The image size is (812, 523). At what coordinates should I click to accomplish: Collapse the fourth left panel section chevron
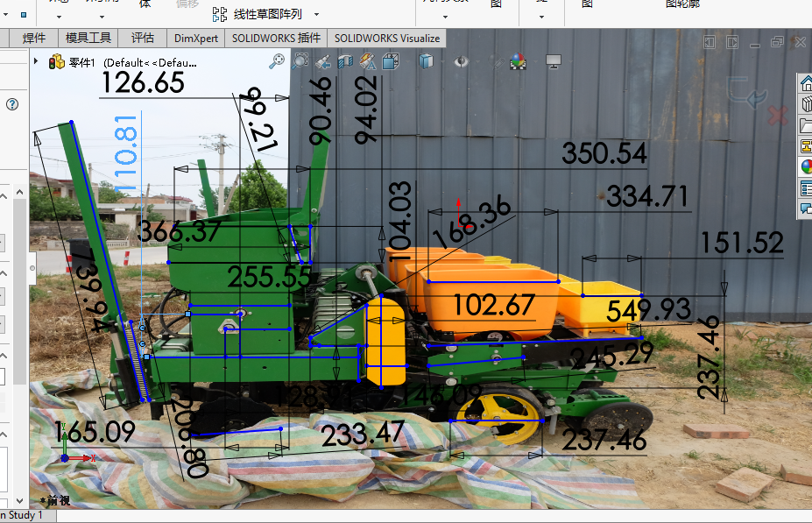coord(4,435)
